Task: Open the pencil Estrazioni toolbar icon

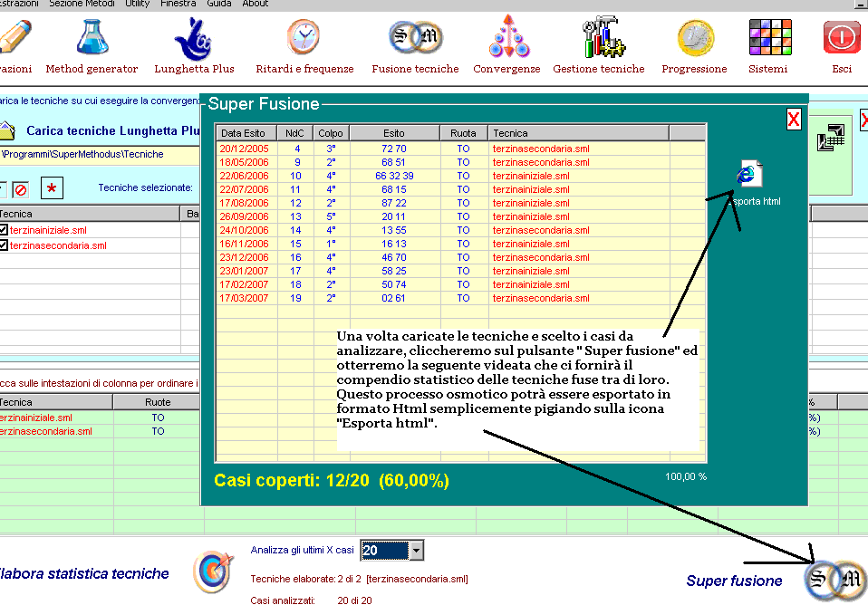Action: tap(14, 36)
